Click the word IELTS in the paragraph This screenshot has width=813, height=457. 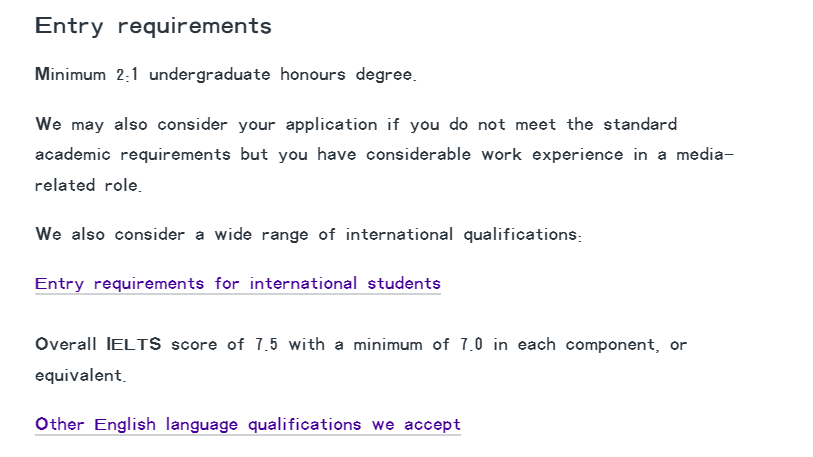tap(134, 345)
